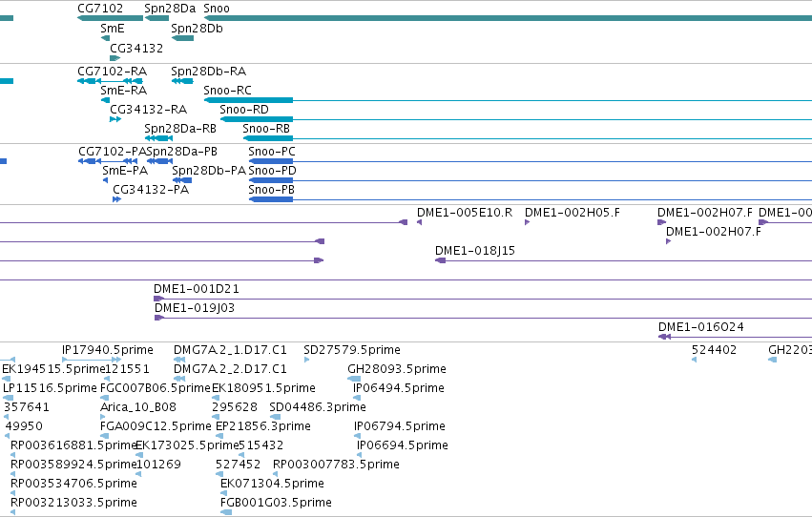Screen dimensions: 812x517
Task: Click the Snoo-PC protein label
Action: pos(272,152)
